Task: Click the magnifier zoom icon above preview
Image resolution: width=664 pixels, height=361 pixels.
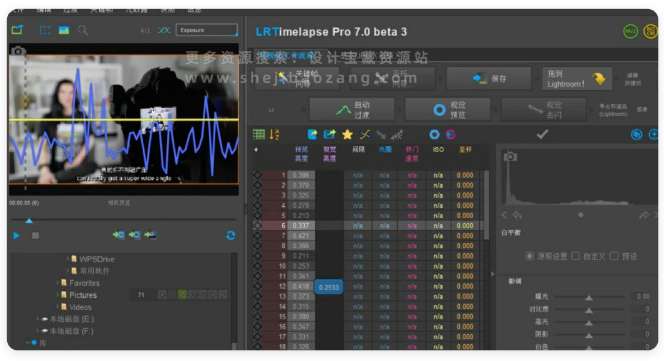Action: tap(83, 30)
